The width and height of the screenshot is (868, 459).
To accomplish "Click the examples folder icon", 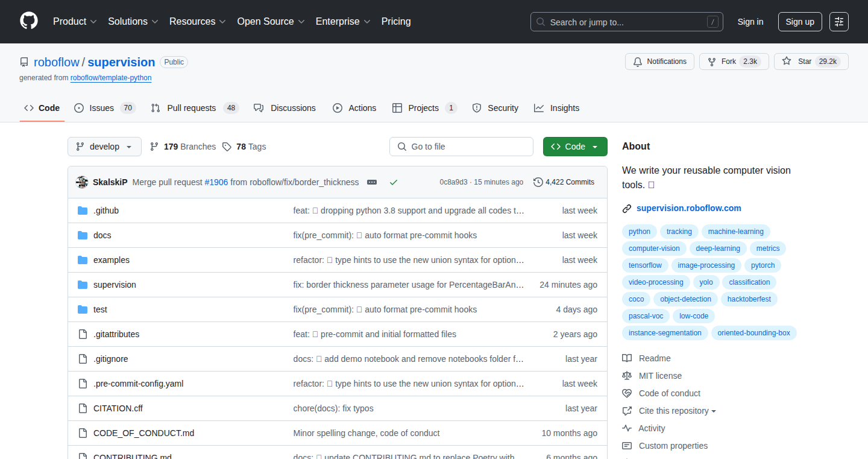I will pos(83,260).
